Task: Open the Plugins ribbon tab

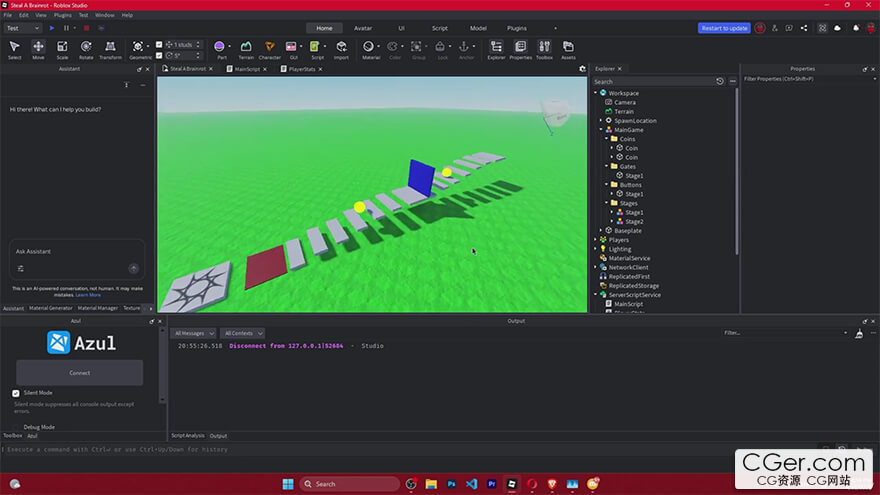Action: pyautogui.click(x=517, y=28)
